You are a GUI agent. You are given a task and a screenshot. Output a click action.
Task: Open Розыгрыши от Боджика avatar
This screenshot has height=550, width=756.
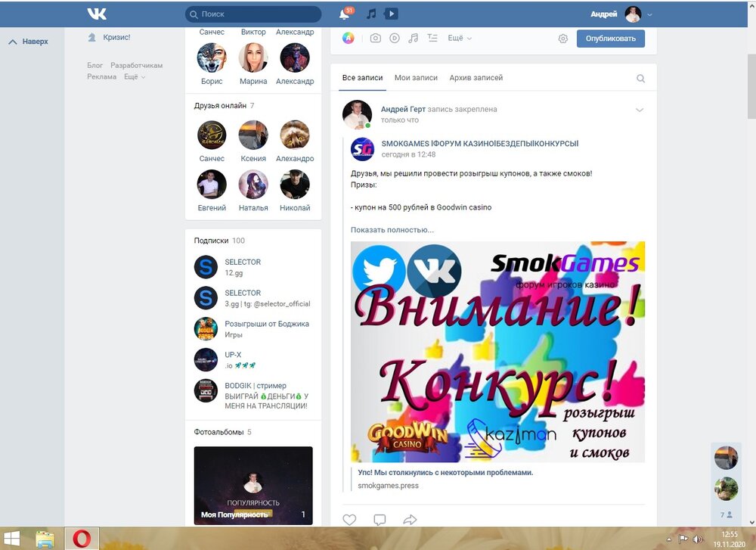pyautogui.click(x=206, y=328)
